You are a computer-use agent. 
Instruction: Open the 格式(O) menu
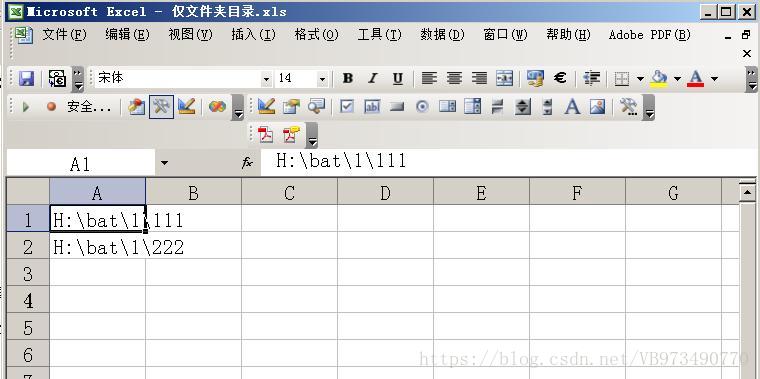pos(317,35)
